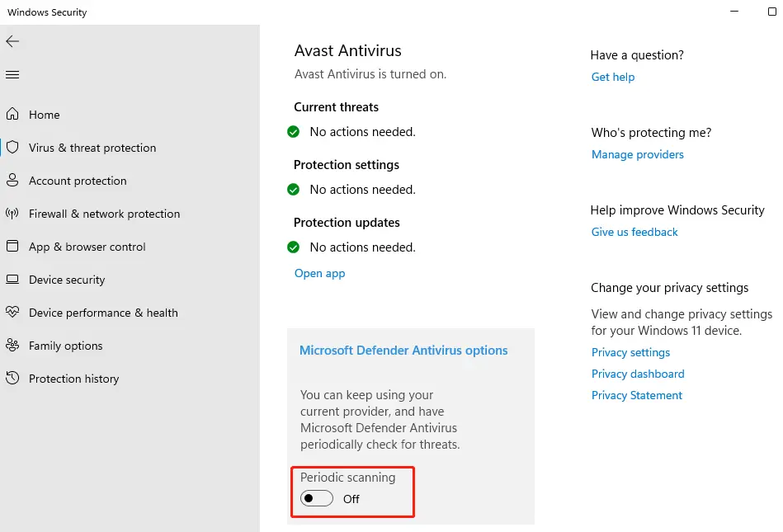The image size is (783, 532).
Task: Click the 'Have a question?' heading
Action: (x=637, y=55)
